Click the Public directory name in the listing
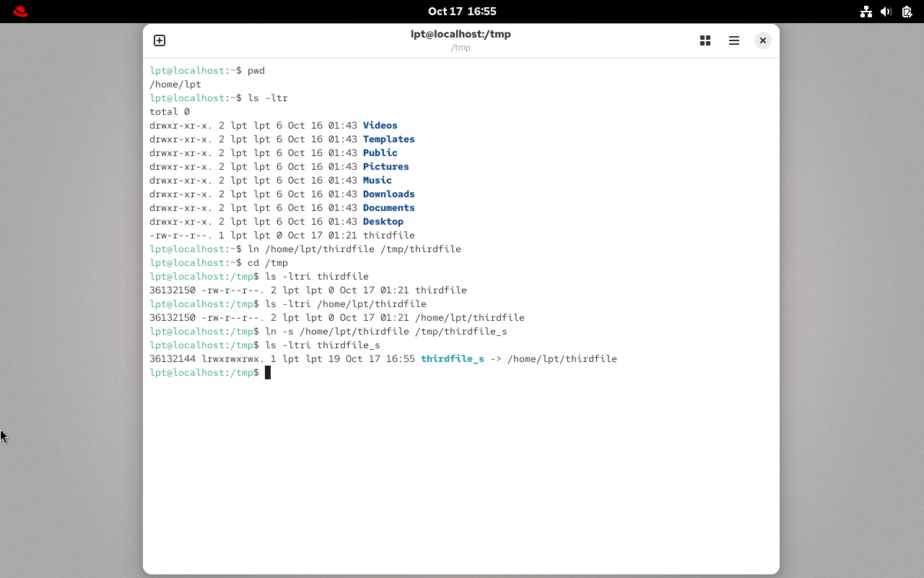Image resolution: width=924 pixels, height=578 pixels. pos(380,153)
